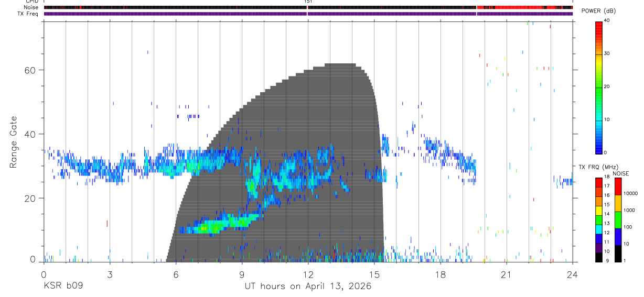Click the 18 label on TX FRQ legend
The image size is (644, 297).
(606, 177)
